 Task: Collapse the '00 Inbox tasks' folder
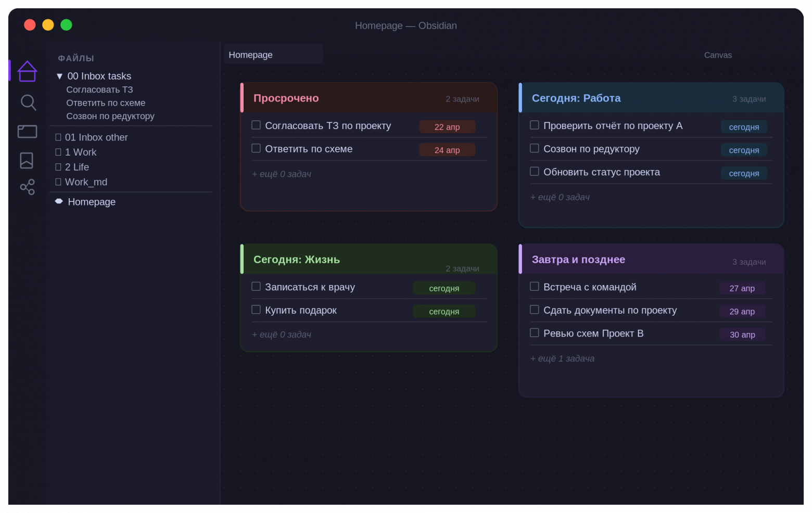tap(59, 76)
